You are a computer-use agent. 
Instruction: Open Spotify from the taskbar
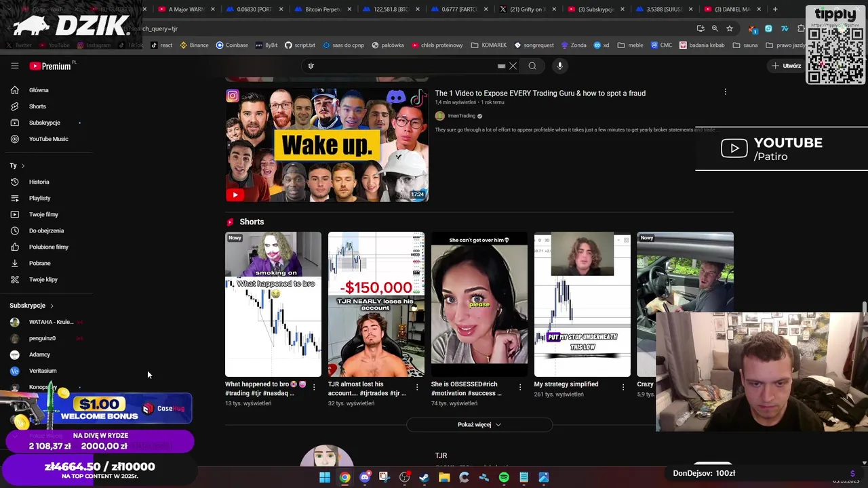click(504, 477)
